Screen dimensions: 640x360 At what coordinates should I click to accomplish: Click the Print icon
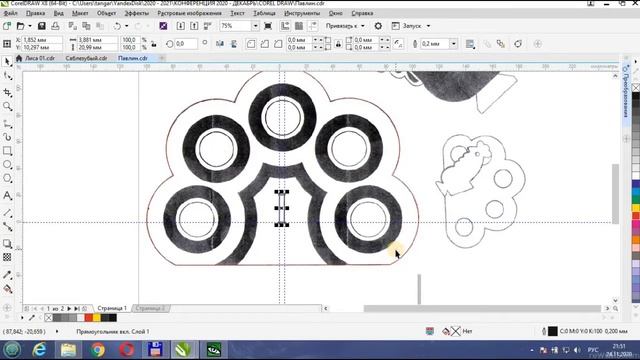(x=55, y=26)
